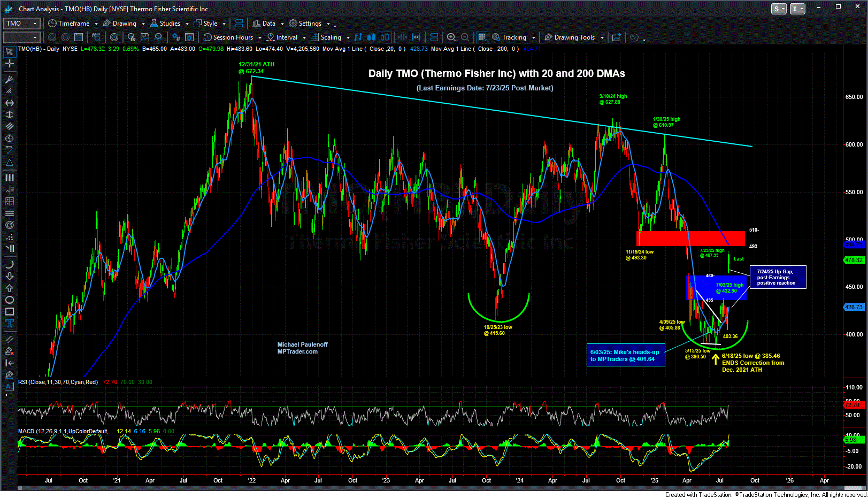This screenshot has height=498, width=868.
Task: Click the gear hashtag settings icon
Action: point(176,37)
